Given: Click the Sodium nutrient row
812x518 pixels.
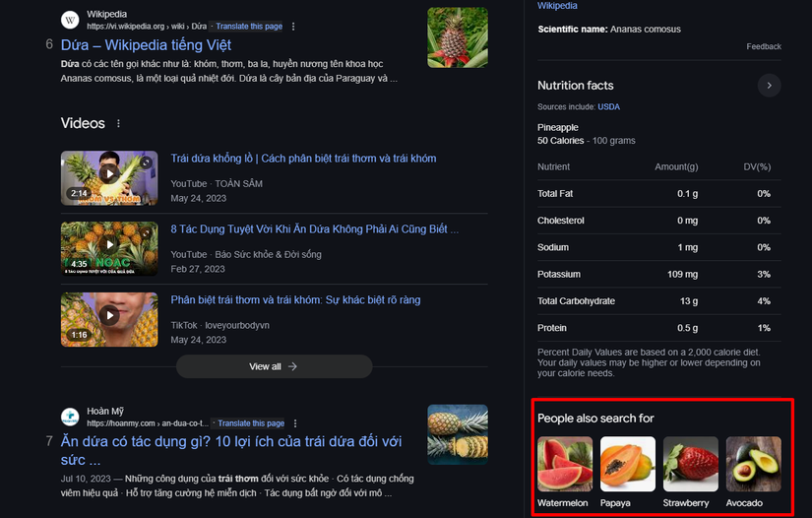Looking at the screenshot, I should [x=659, y=247].
